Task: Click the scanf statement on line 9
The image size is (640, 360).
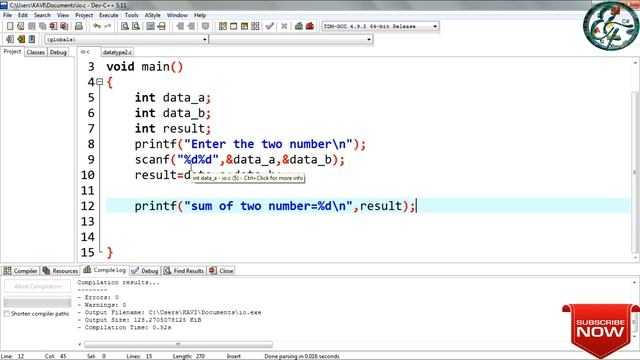Action: (x=240, y=160)
